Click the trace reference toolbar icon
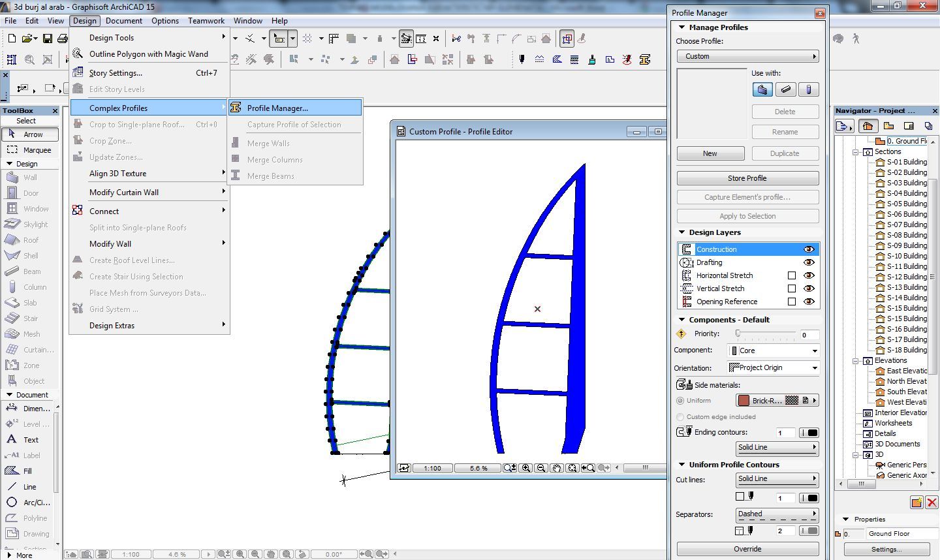Screen dimensions: 940x560 [x=567, y=39]
